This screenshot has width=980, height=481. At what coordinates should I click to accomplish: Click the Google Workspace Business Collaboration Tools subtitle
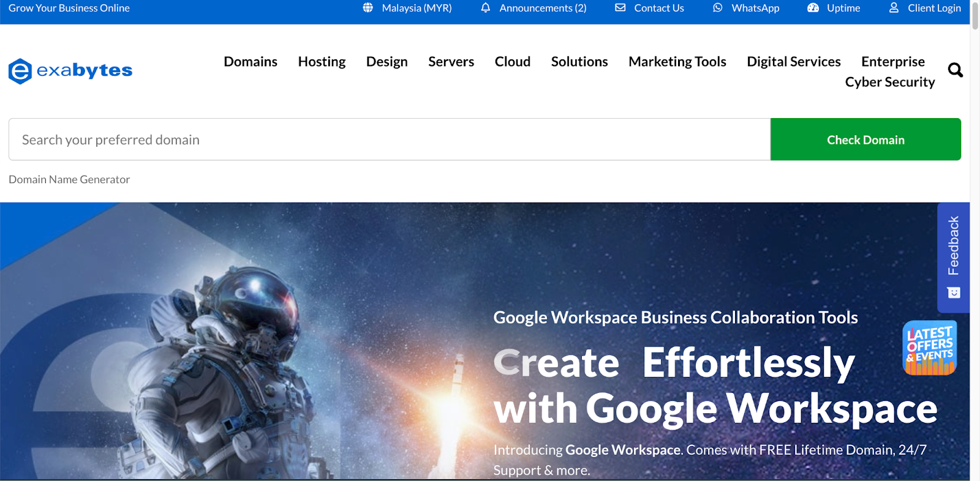(x=676, y=318)
